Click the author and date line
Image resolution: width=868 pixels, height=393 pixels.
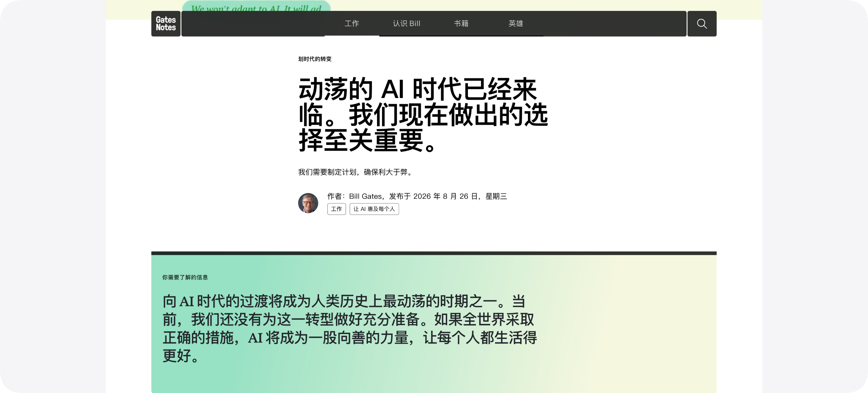417,196
